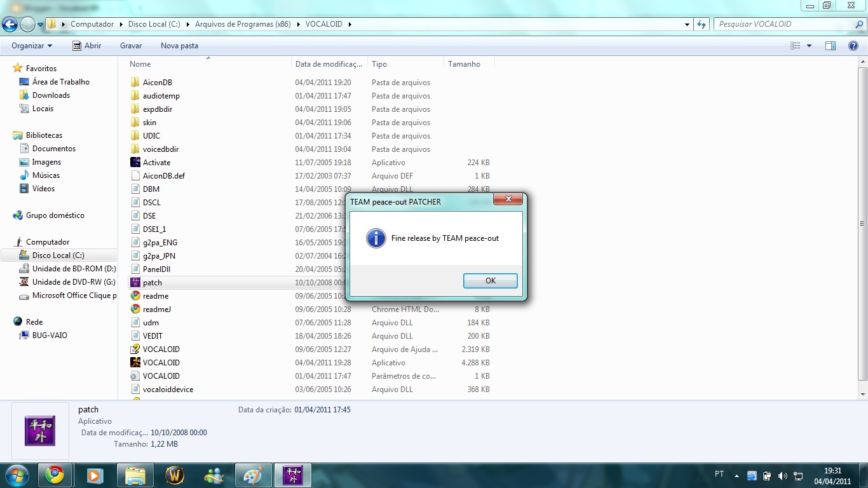This screenshot has height=488, width=868.
Task: Select Disco Local (C:) in sidebar
Action: pyautogui.click(x=58, y=255)
